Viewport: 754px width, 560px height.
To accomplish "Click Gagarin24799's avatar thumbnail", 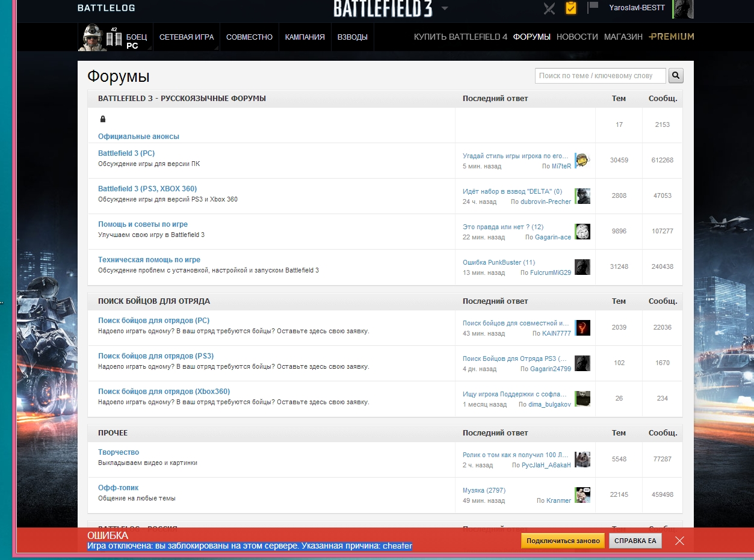I will [x=582, y=363].
